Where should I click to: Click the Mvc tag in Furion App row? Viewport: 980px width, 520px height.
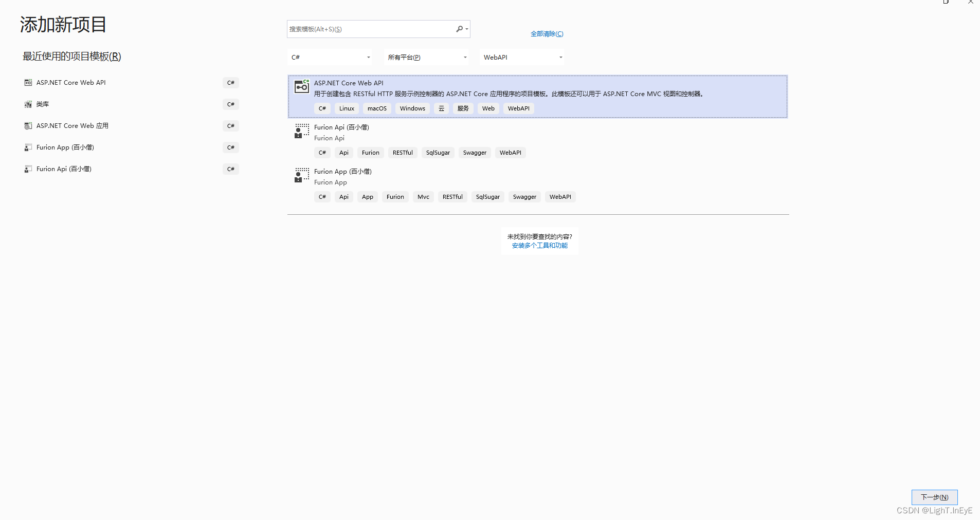click(x=423, y=197)
